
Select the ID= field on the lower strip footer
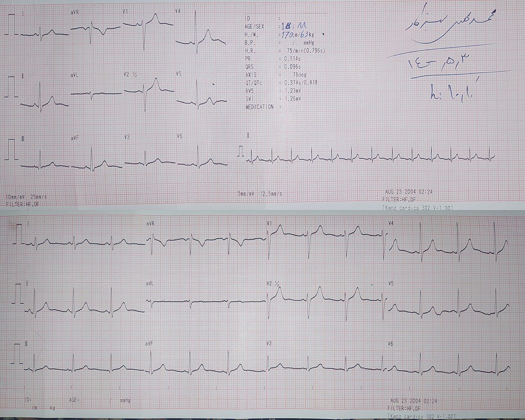(x=28, y=399)
